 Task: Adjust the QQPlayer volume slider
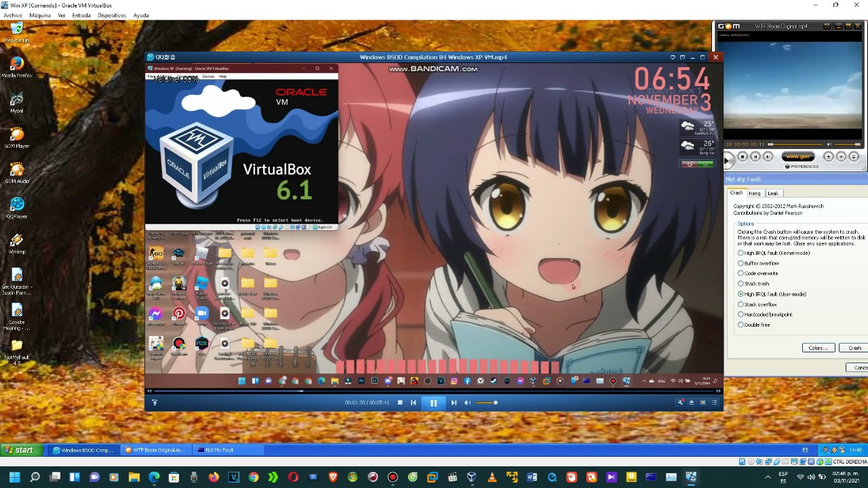pos(486,403)
